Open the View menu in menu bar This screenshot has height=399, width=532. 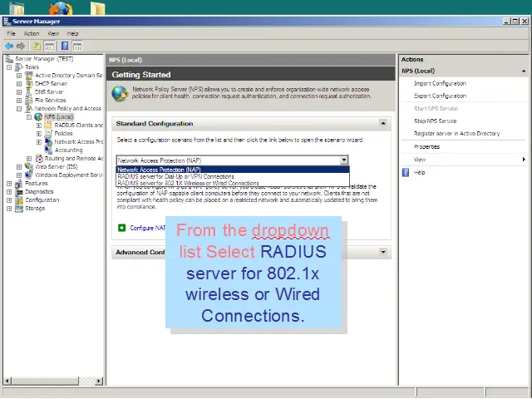(x=53, y=33)
